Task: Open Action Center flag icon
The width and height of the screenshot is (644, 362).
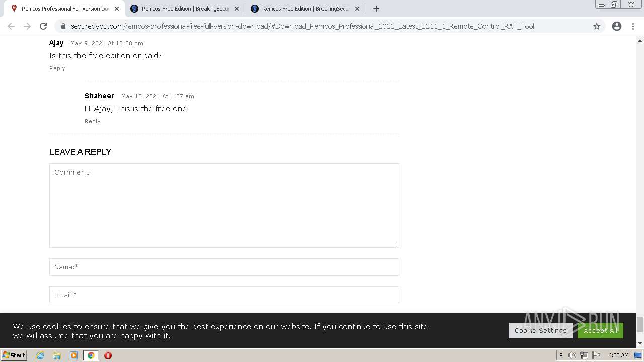Action: [x=595, y=355]
